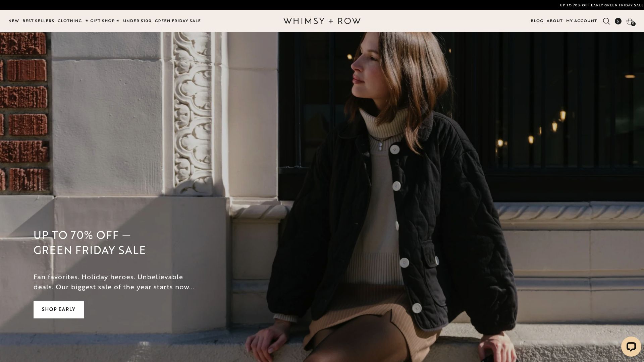Open the BLOG link

click(x=536, y=21)
